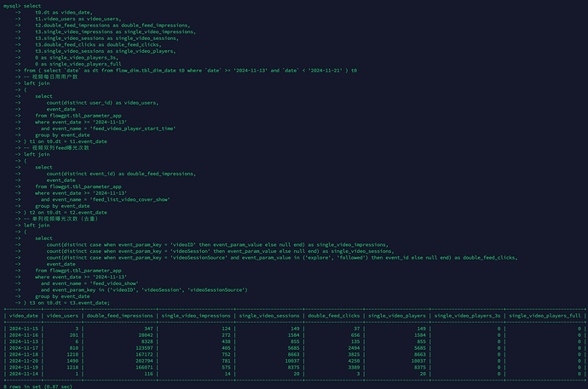588x389 pixels.
Task: Click the double_feed_clicks value '656'
Action: (355, 335)
